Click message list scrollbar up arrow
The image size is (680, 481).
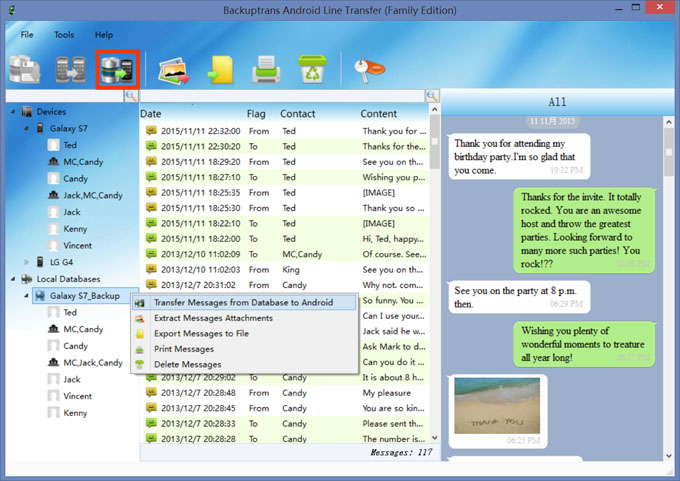(x=435, y=110)
